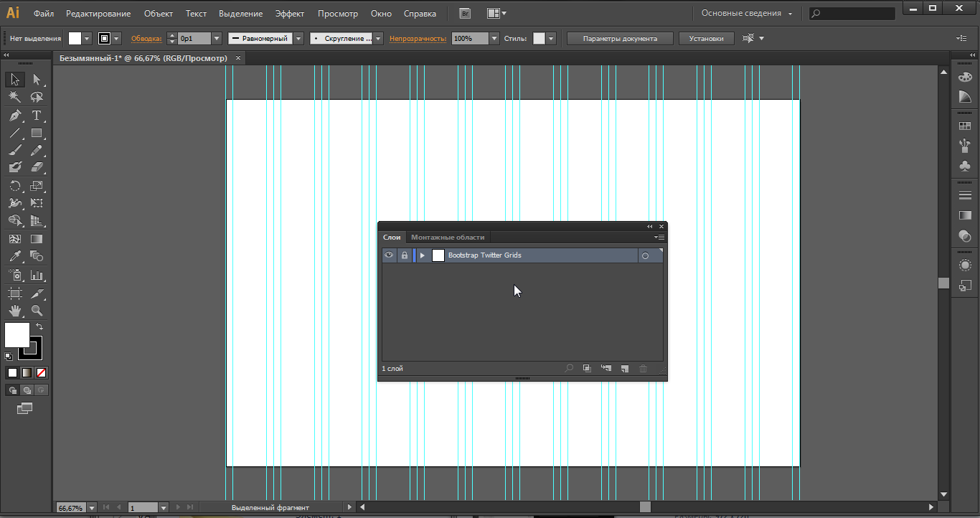This screenshot has height=518, width=980.
Task: Select the Lasso tool
Action: [37, 98]
